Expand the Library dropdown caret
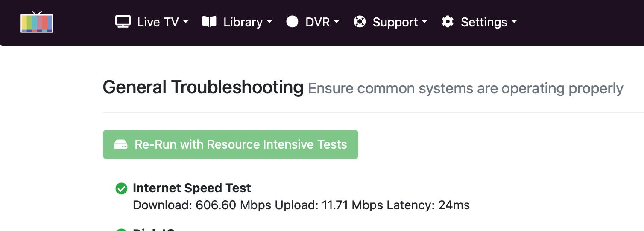 269,22
